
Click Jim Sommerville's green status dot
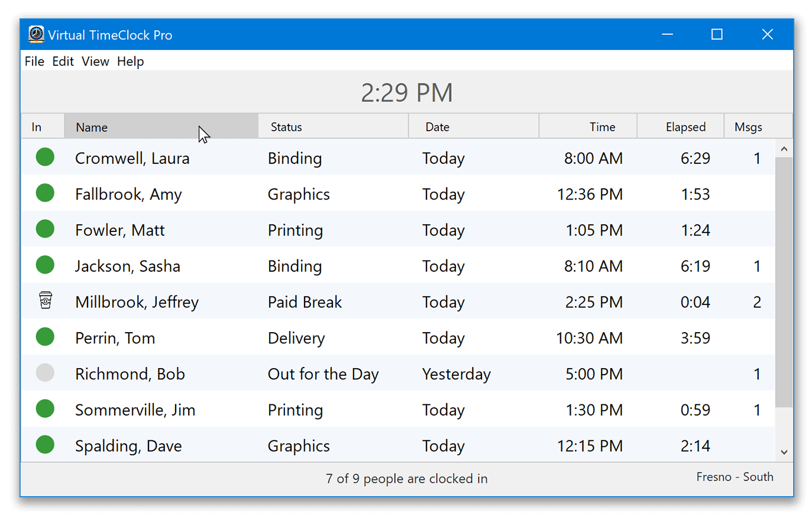coord(45,409)
